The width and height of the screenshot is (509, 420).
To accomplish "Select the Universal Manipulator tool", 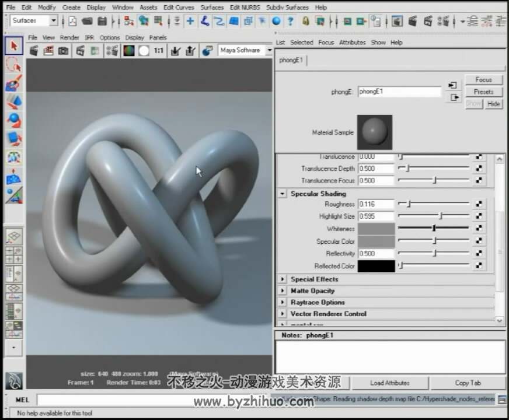I will (13, 157).
